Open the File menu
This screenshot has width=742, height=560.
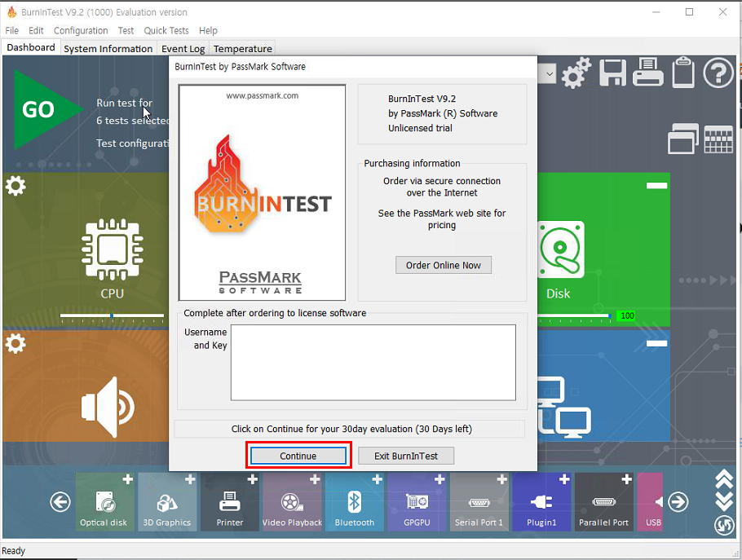(12, 31)
